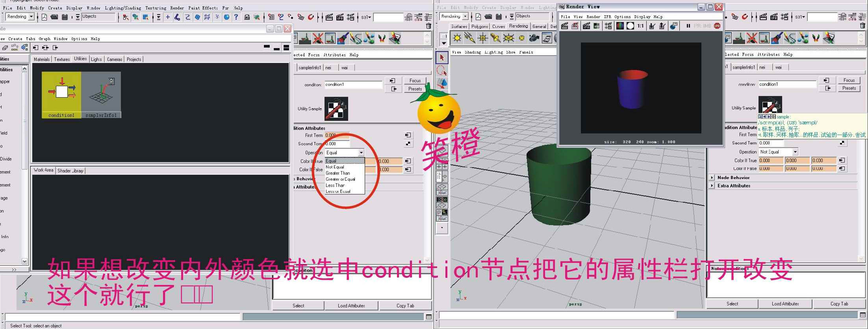Screen dimensions: 868x329
Task: Toggle RGB channel display in Render View
Action: point(620,26)
